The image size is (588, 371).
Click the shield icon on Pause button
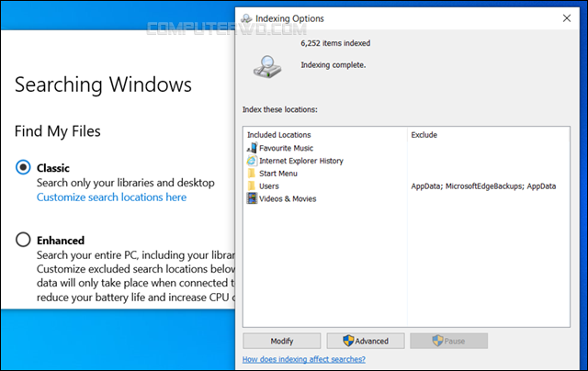coord(437,341)
